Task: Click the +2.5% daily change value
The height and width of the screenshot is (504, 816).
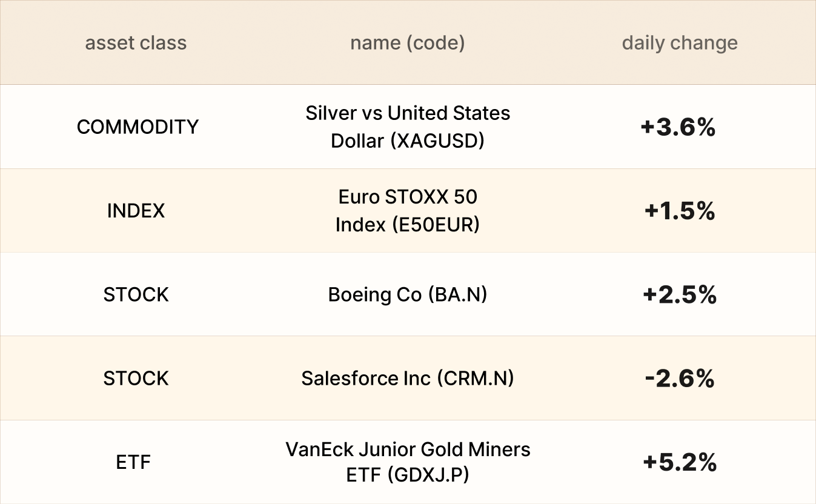Action: click(x=680, y=294)
